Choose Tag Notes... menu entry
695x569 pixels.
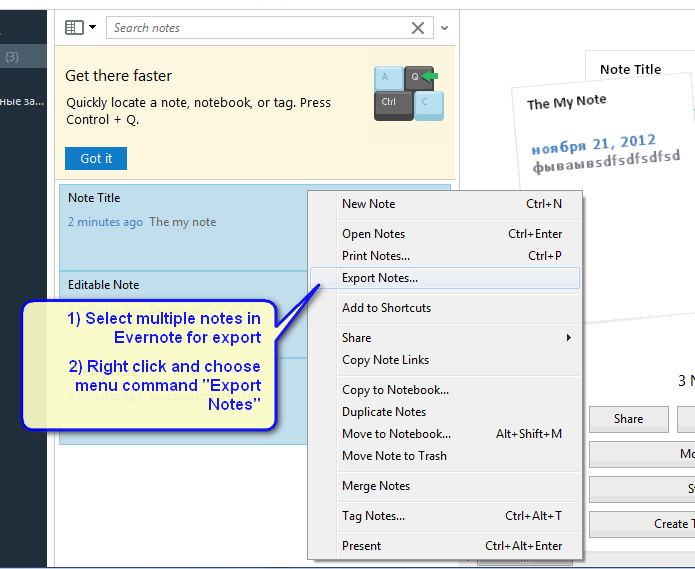445,516
